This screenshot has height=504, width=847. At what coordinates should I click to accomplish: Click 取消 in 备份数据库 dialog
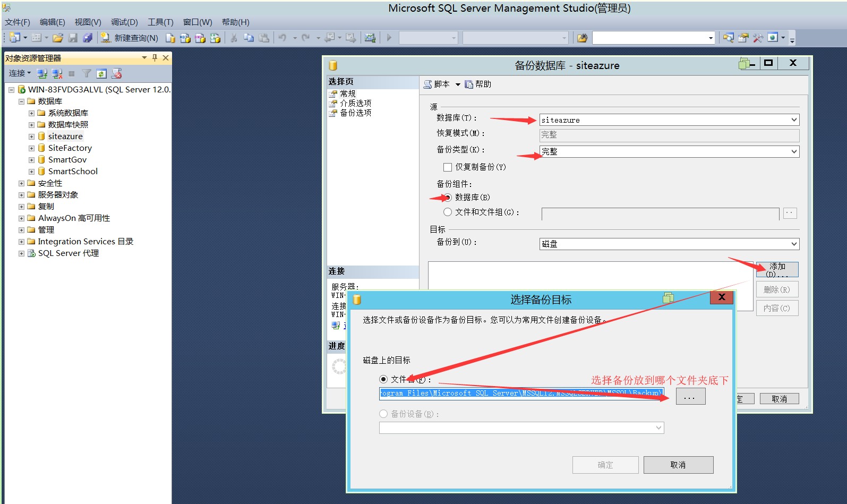779,399
